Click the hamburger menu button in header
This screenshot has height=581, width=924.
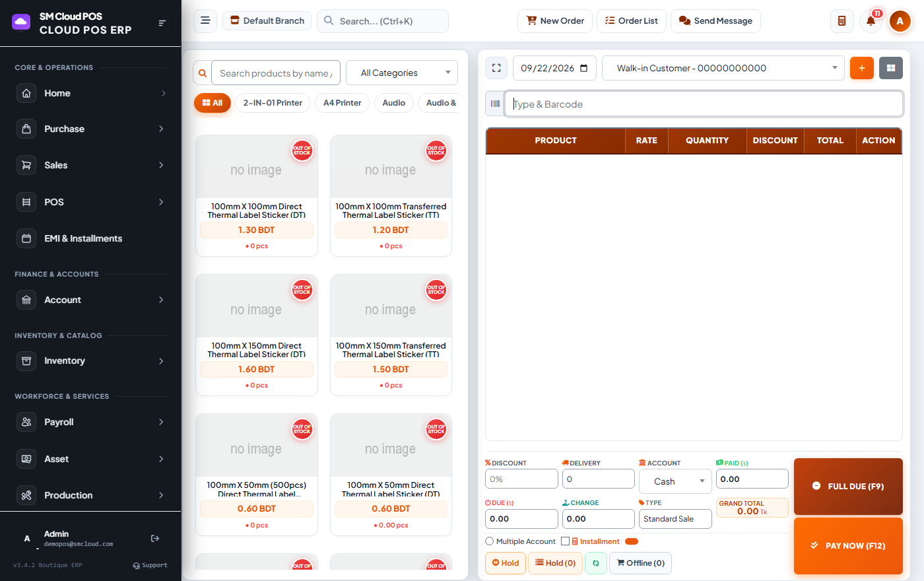(x=205, y=20)
